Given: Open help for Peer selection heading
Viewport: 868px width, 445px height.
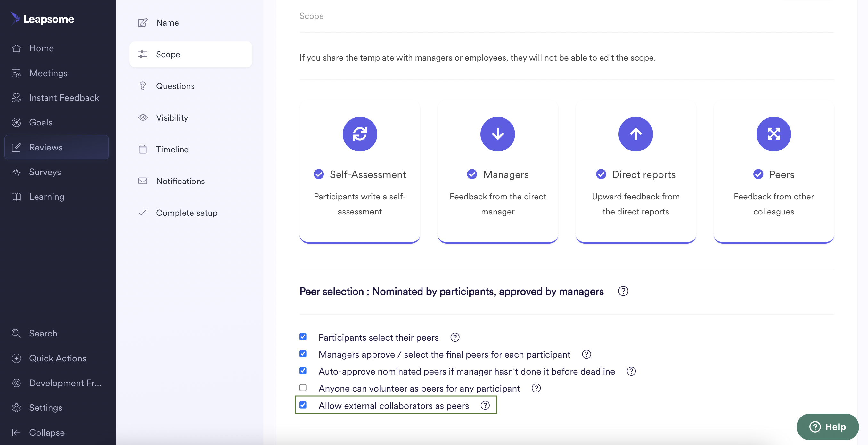Looking at the screenshot, I should pyautogui.click(x=623, y=291).
